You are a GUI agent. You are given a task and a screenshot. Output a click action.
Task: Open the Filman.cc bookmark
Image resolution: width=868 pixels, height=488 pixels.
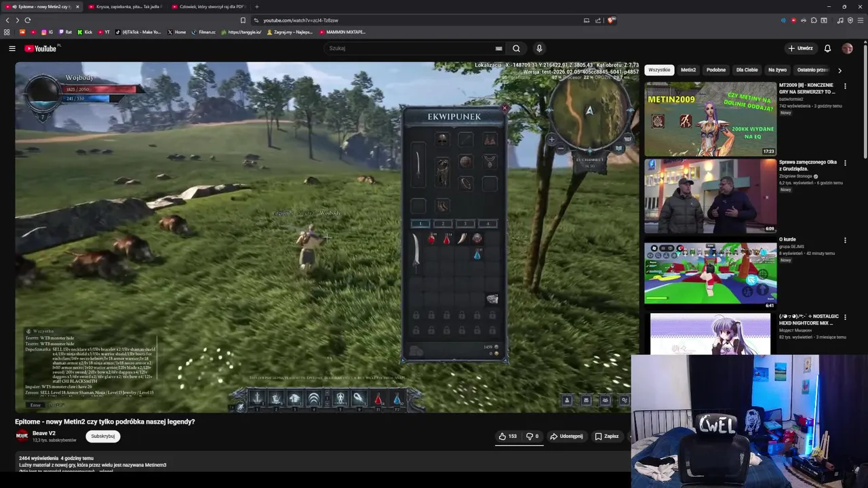click(x=203, y=32)
